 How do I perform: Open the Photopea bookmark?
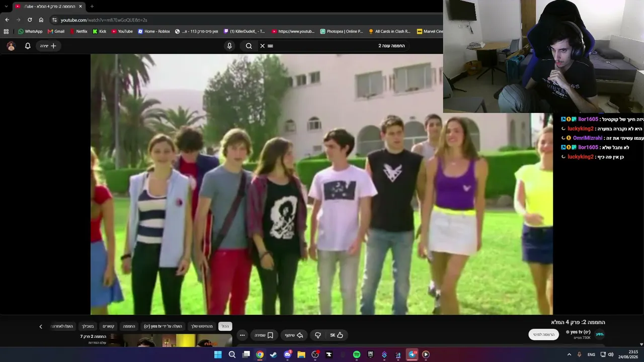pyautogui.click(x=342, y=31)
